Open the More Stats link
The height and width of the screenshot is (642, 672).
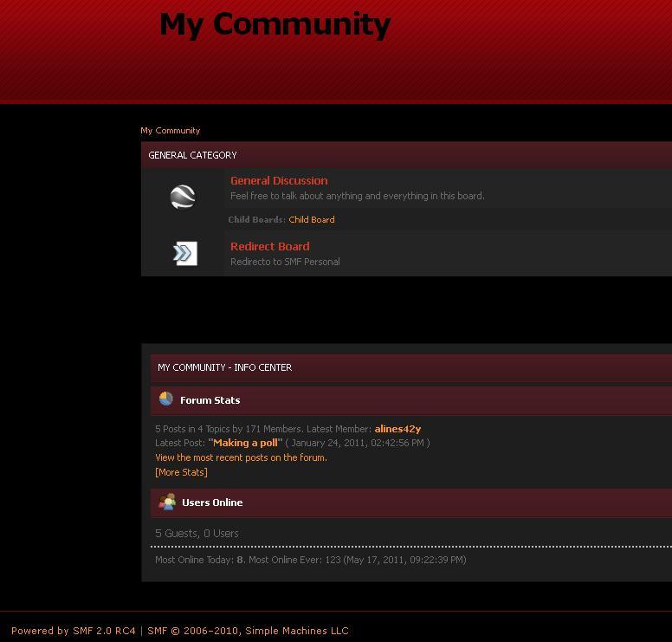[x=181, y=472]
